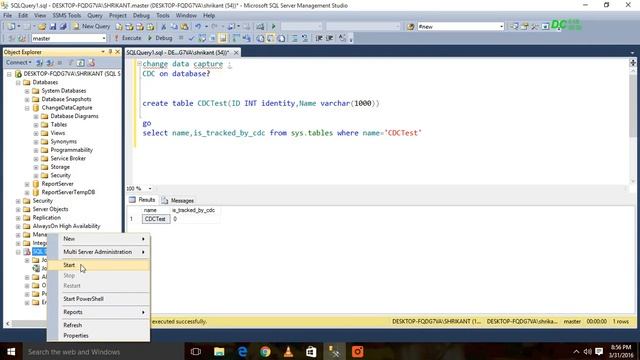The width and height of the screenshot is (640, 360).
Task: Close the Object Explorer panel
Action: click(118, 52)
